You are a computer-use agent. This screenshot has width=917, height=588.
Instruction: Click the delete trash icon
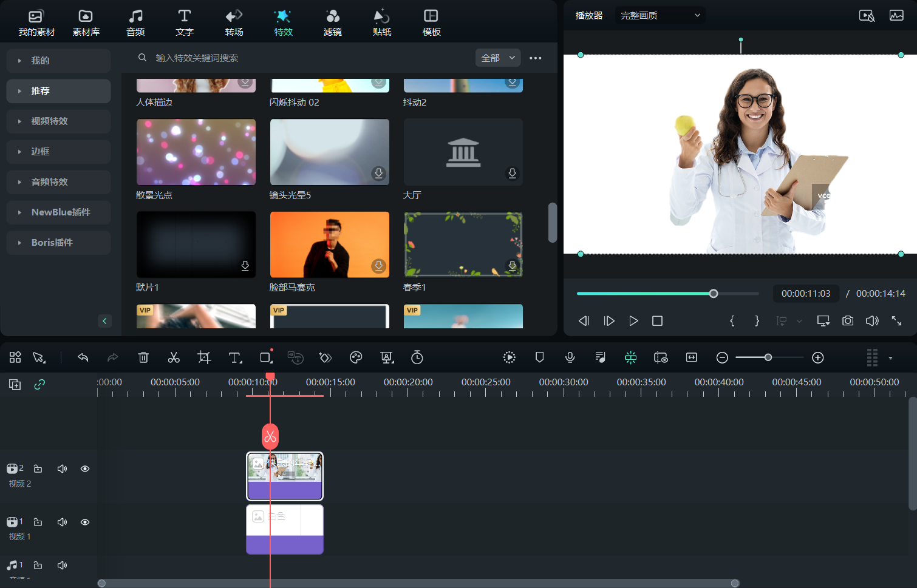(143, 358)
